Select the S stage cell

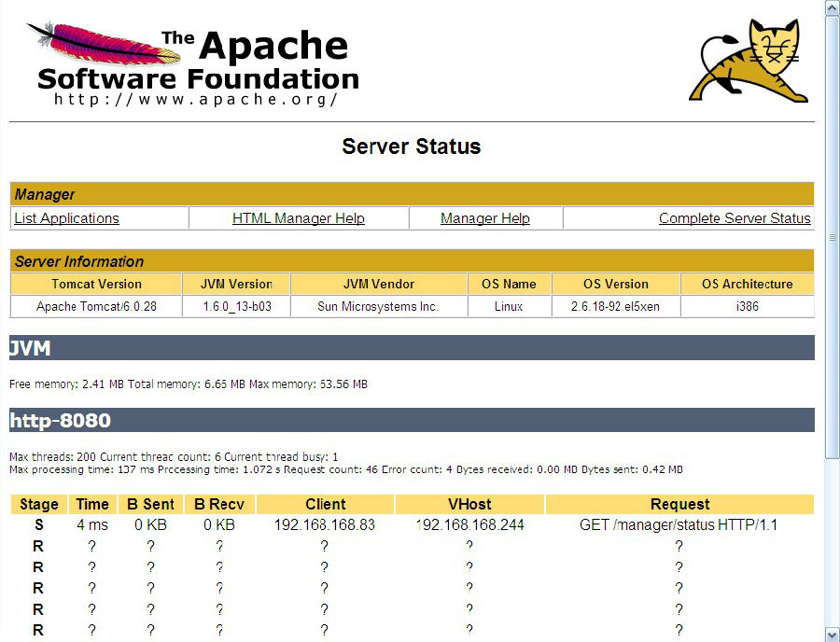pos(38,524)
